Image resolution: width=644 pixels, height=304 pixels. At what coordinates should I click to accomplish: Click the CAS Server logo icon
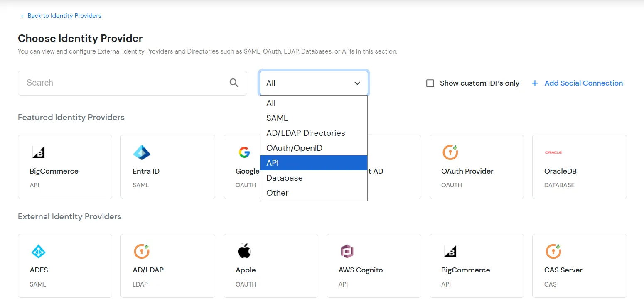click(x=553, y=251)
